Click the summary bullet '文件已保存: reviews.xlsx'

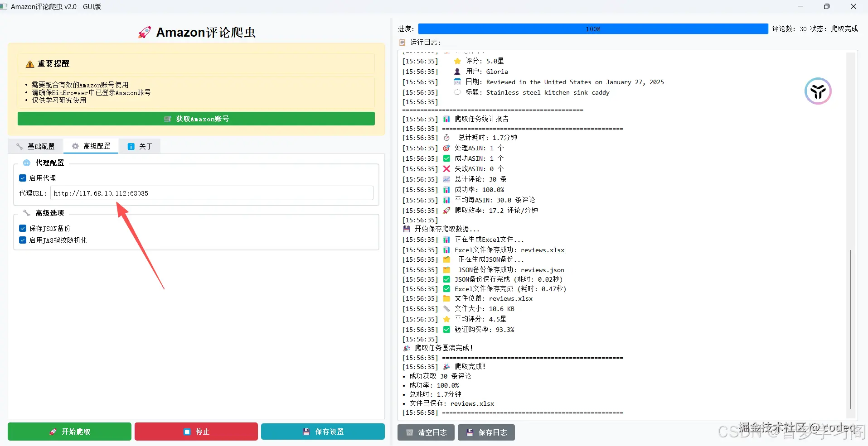click(x=452, y=403)
